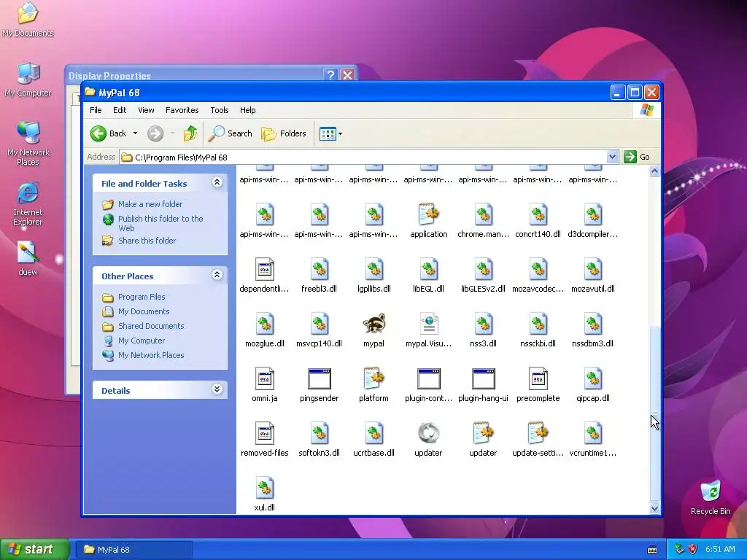Select the concrt140.dll file
This screenshot has width=747, height=560.
pyautogui.click(x=538, y=215)
